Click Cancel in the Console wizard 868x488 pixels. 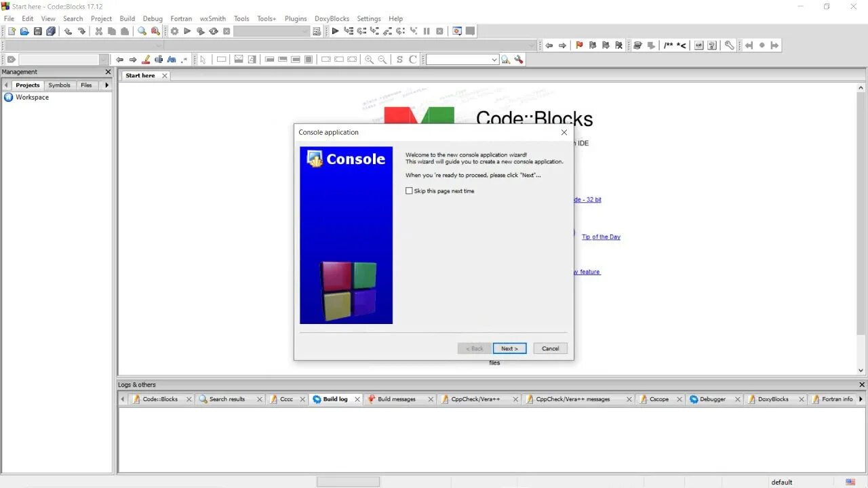551,348
